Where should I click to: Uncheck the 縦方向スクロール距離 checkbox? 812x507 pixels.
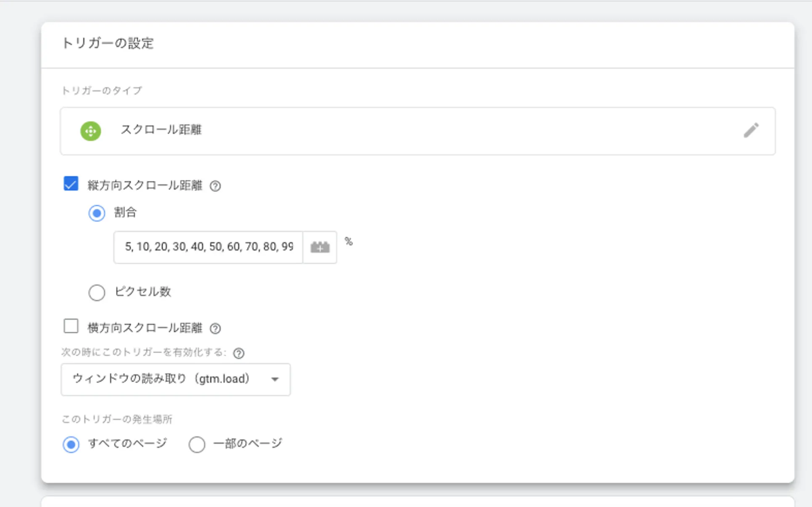pos(71,184)
